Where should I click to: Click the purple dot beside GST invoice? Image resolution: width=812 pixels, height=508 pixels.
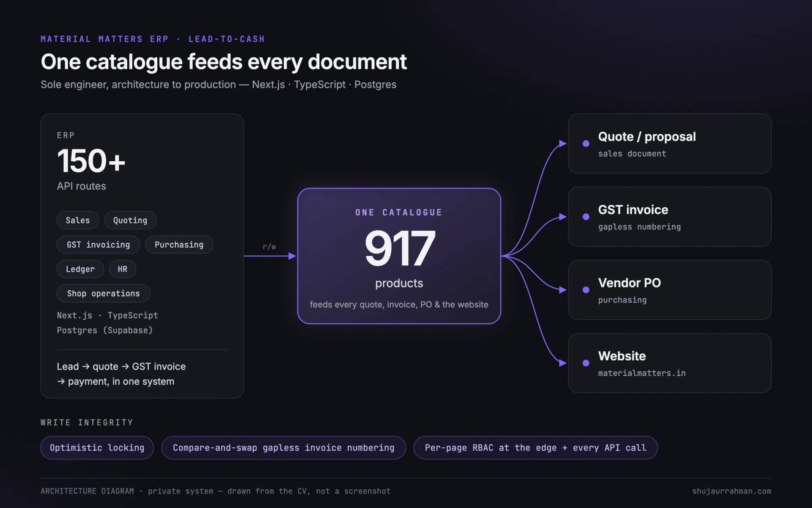(586, 217)
